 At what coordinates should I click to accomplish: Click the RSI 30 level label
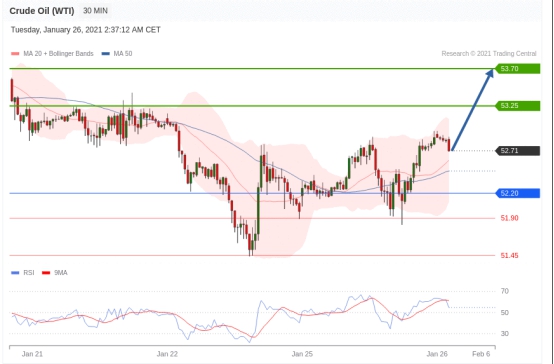tap(505, 334)
